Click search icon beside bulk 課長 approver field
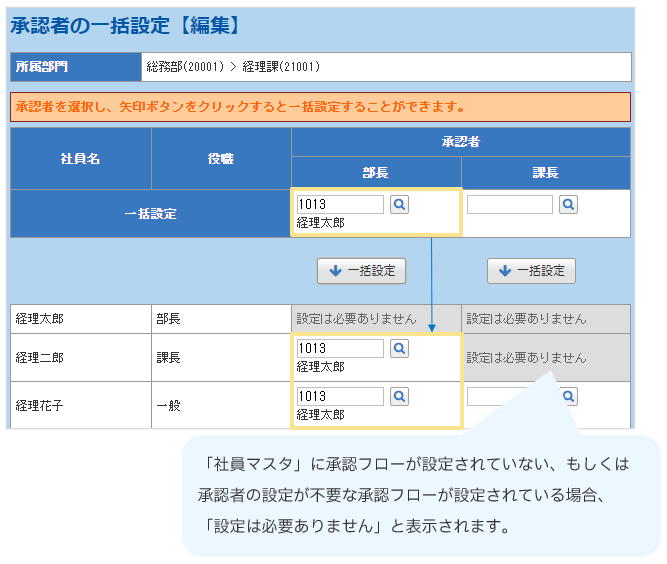This screenshot has height=564, width=667. [569, 204]
